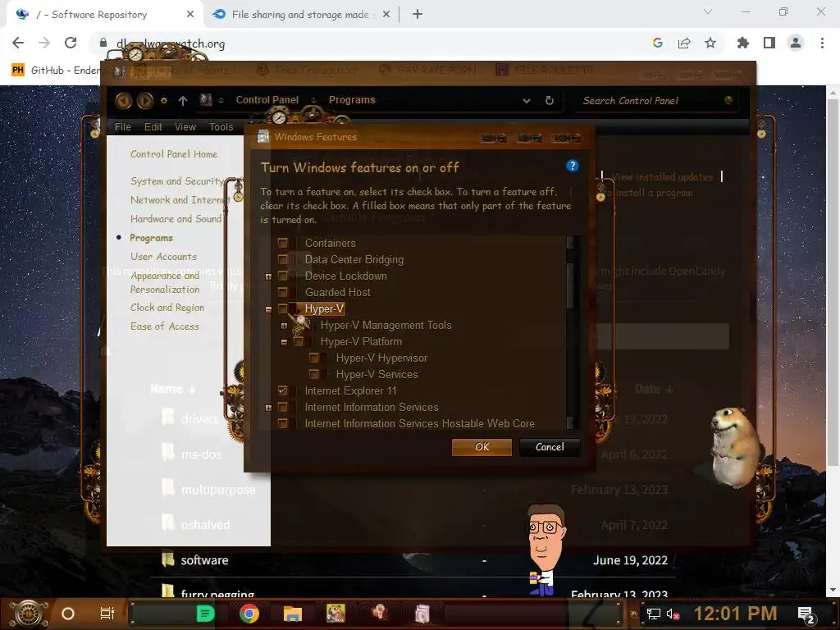The image size is (840, 630).
Task: Open the View menu
Action: click(x=185, y=127)
